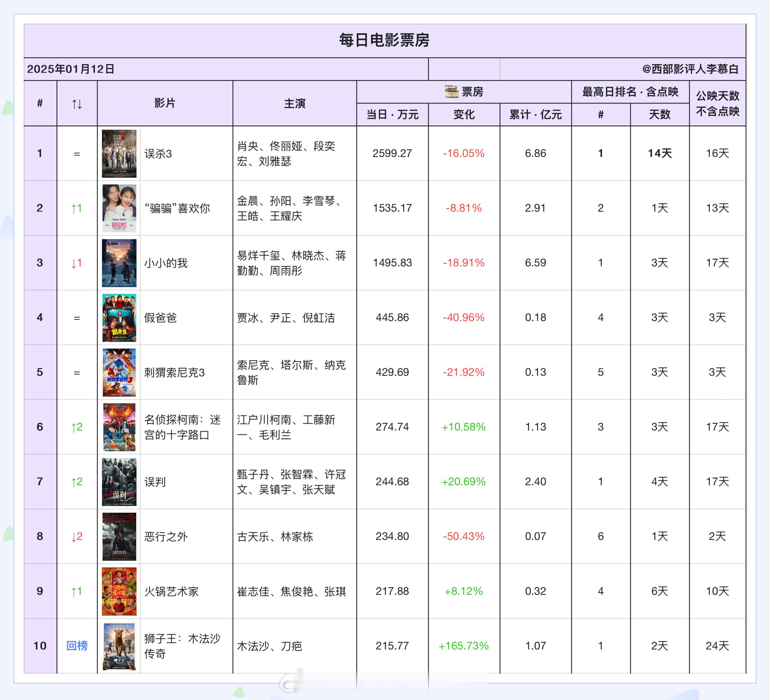The image size is (770, 700).
Task: Click the daily box office value 2599.27
Action: pyautogui.click(x=392, y=154)
